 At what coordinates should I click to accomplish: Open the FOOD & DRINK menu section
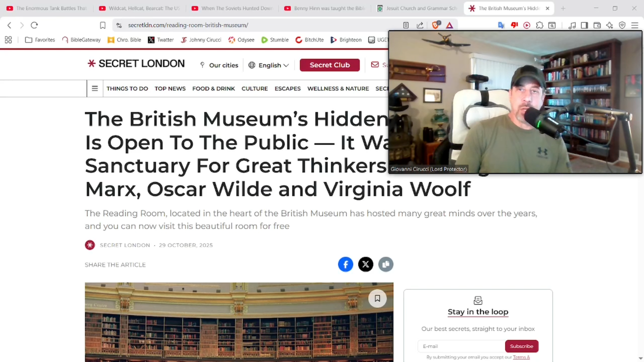[x=213, y=88]
